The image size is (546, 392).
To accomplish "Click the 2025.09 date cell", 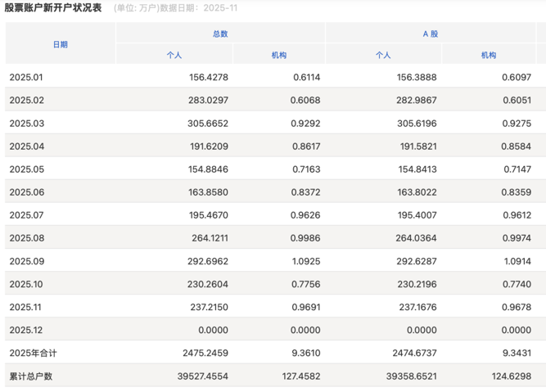I will point(25,260).
